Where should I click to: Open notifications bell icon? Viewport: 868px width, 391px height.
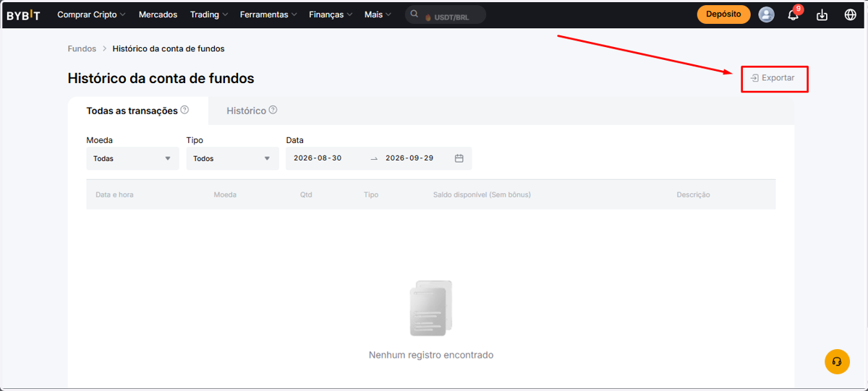tap(793, 14)
